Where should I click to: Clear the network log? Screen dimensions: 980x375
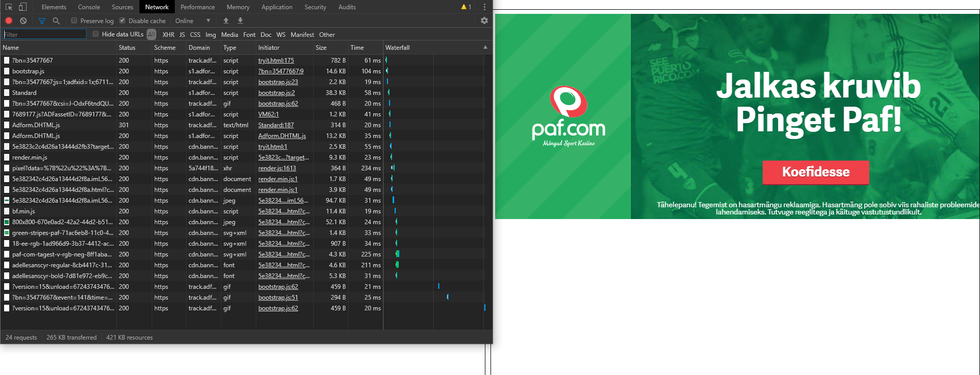pos(23,21)
